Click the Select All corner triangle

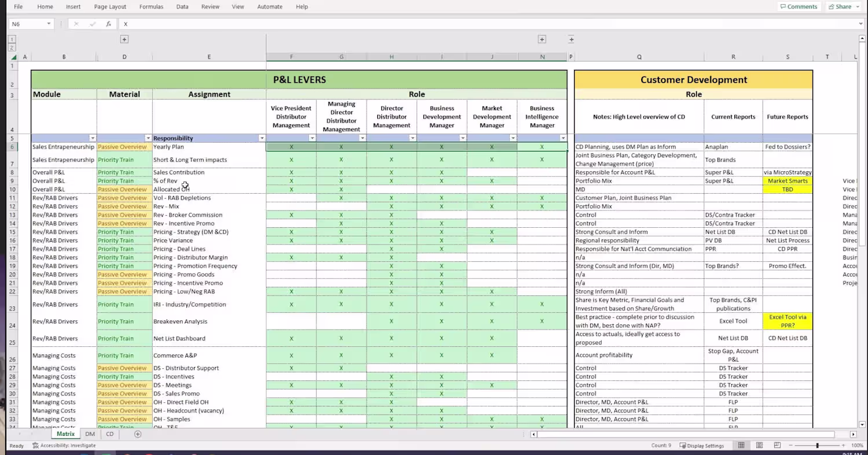point(14,57)
